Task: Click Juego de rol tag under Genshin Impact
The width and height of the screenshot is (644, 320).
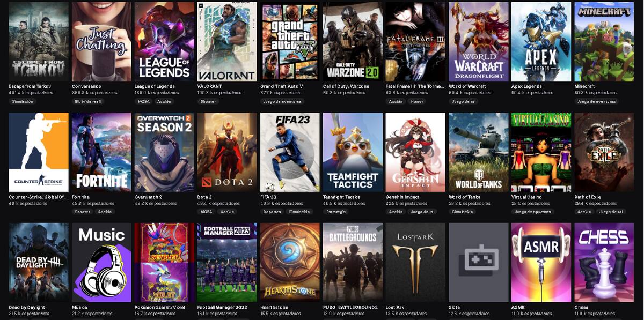Action: click(423, 212)
